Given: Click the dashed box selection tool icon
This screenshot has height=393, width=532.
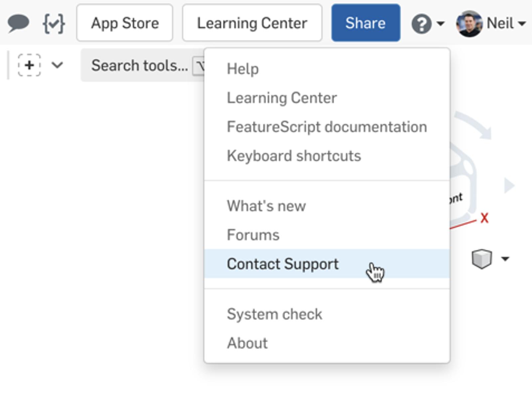Looking at the screenshot, I should [29, 65].
